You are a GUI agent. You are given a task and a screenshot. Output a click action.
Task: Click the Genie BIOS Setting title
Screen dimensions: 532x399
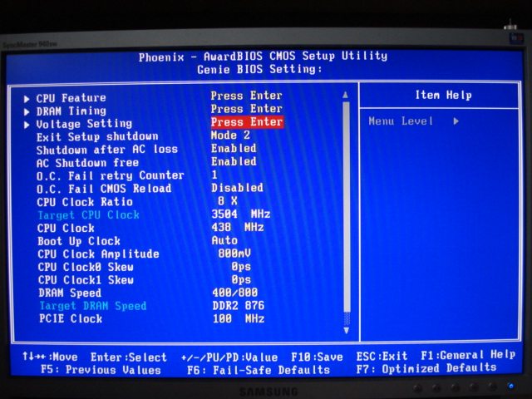[260, 70]
